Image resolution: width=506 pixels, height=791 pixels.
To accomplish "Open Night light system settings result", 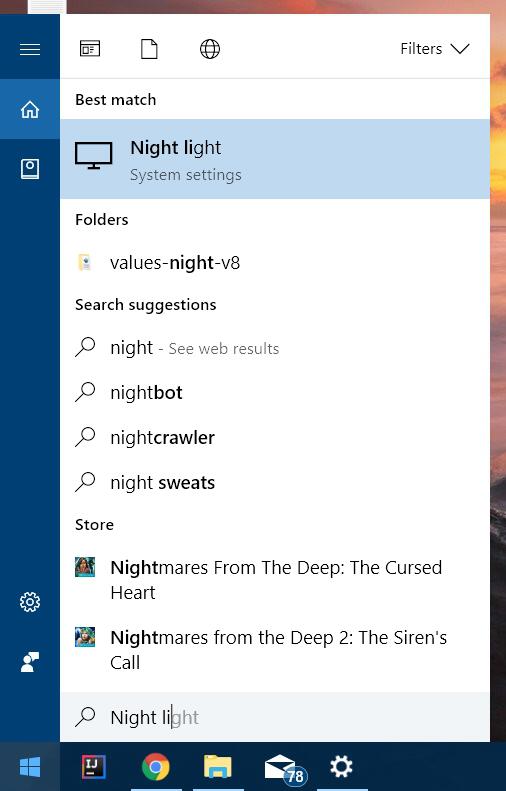I will point(275,159).
